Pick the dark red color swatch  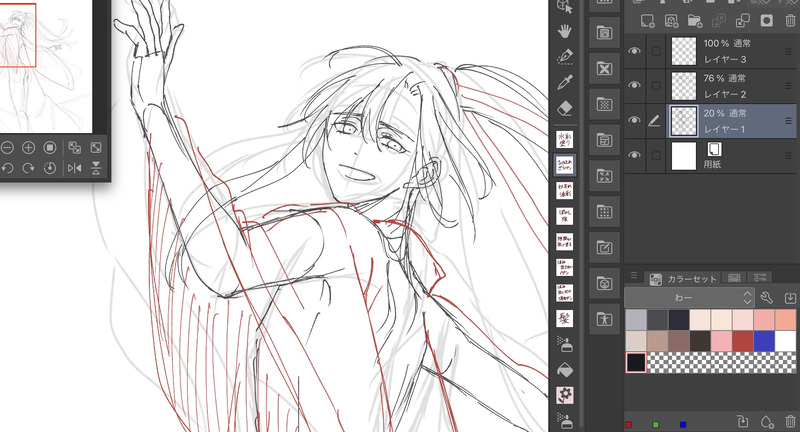pyautogui.click(x=742, y=341)
